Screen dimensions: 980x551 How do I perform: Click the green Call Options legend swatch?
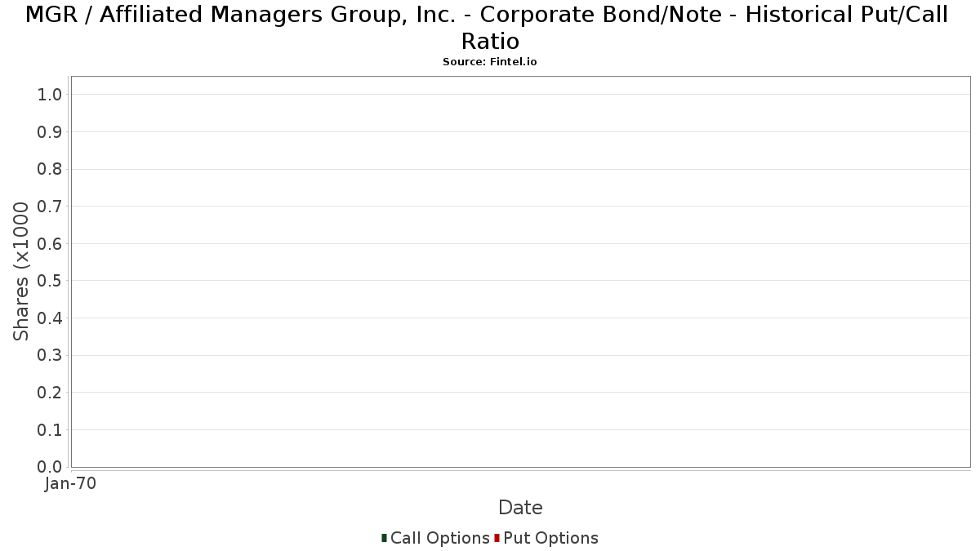(384, 538)
